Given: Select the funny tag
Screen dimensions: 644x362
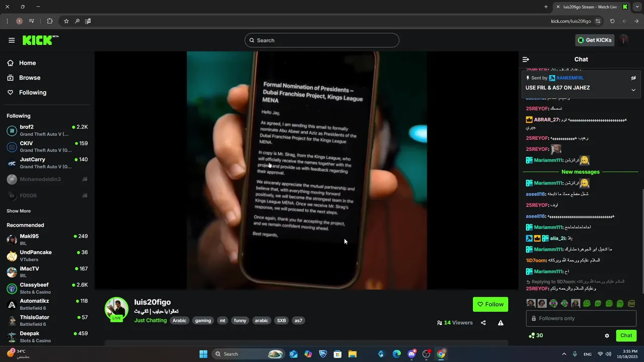Looking at the screenshot, I should pyautogui.click(x=240, y=320).
